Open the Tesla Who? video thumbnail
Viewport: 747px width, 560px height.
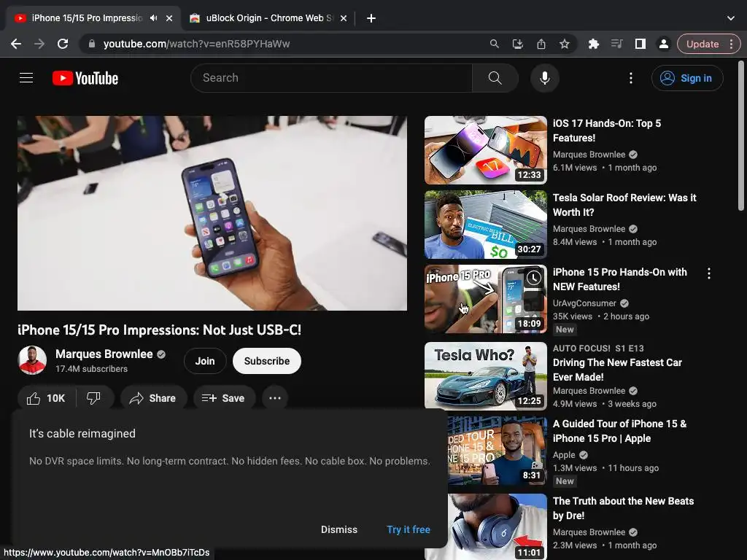[x=485, y=376]
